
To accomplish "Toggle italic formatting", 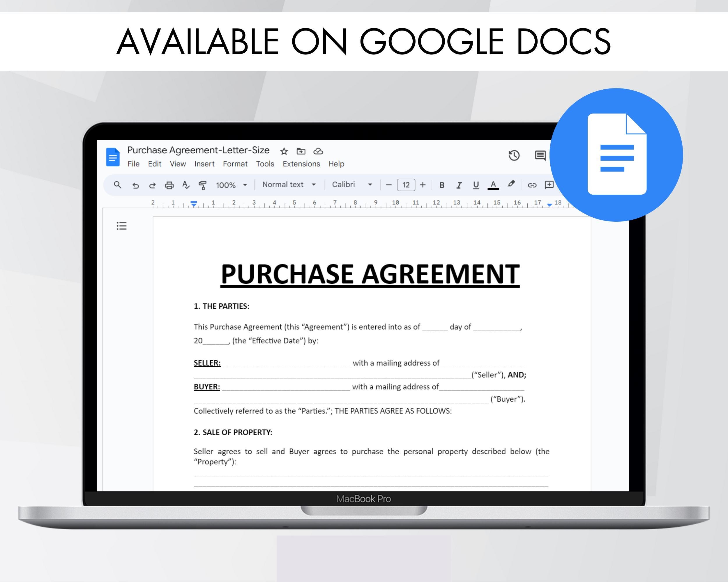I will tap(459, 185).
